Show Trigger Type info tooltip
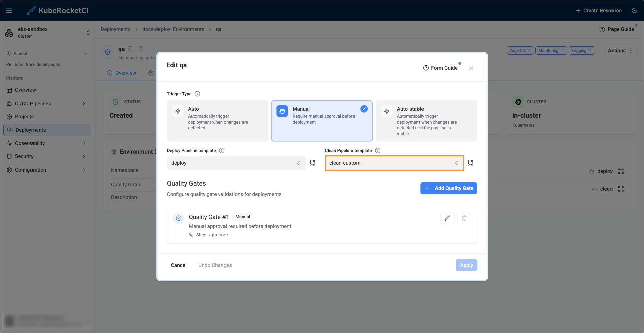Viewport: 644px width, 333px height. [x=197, y=94]
